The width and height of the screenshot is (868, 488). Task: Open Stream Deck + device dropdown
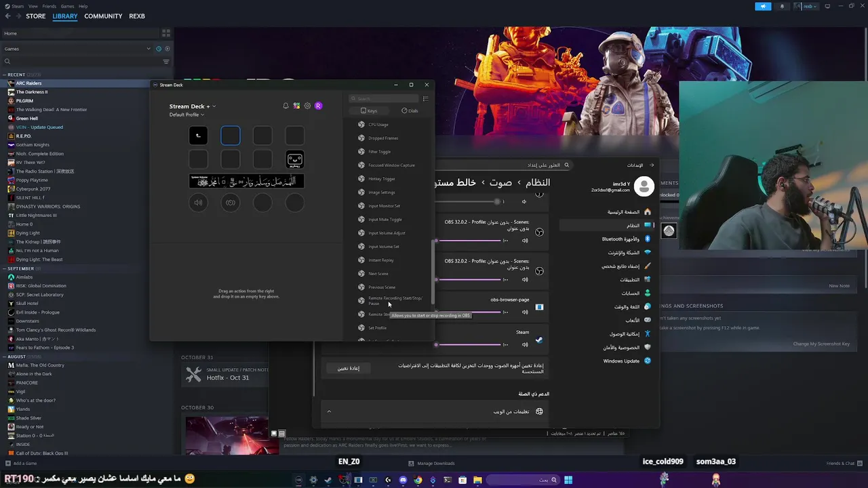pyautogui.click(x=193, y=106)
